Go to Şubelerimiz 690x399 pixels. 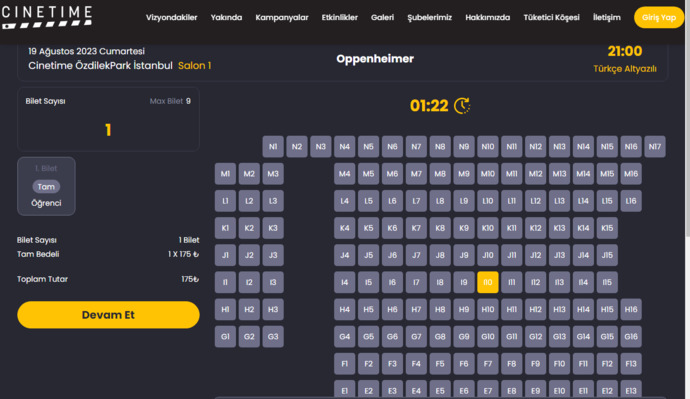(429, 18)
